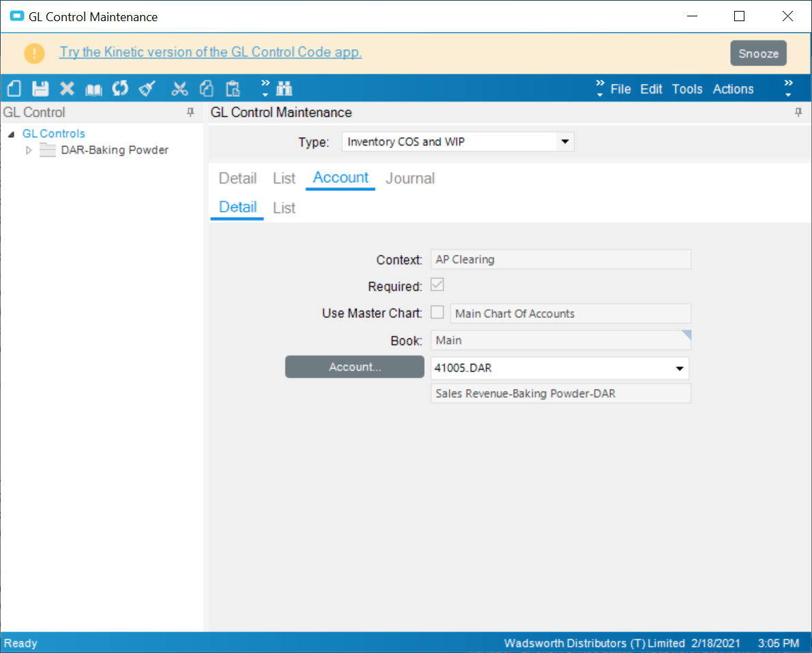Refresh the GL control data

[120, 89]
